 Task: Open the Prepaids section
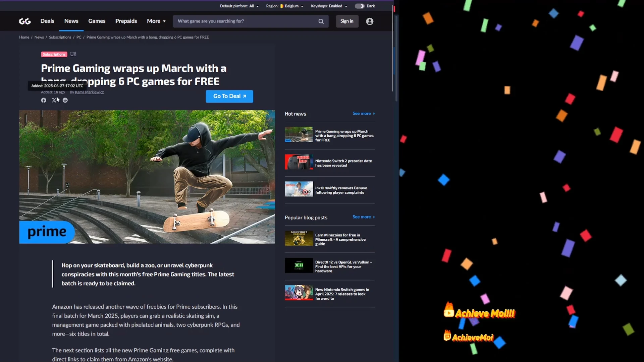[126, 21]
